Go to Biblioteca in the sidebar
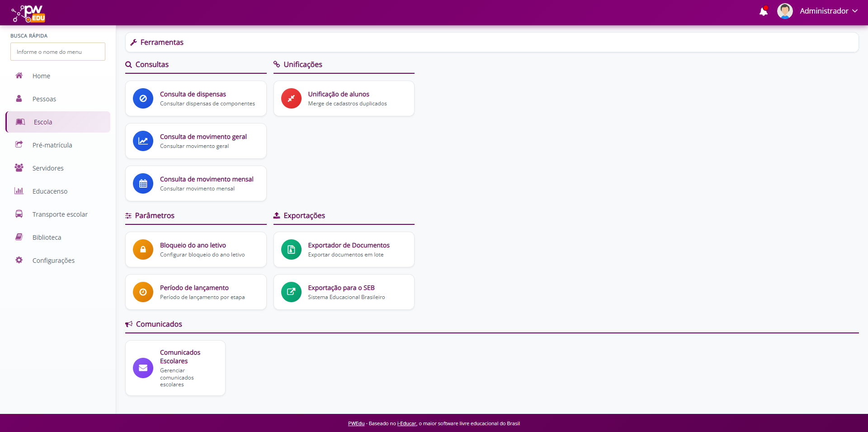The height and width of the screenshot is (432, 868). pos(47,237)
